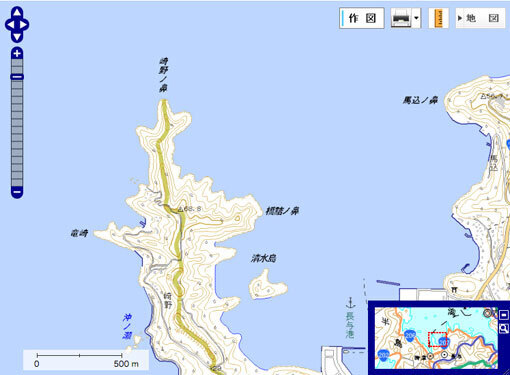Click the printer icon

(402, 18)
